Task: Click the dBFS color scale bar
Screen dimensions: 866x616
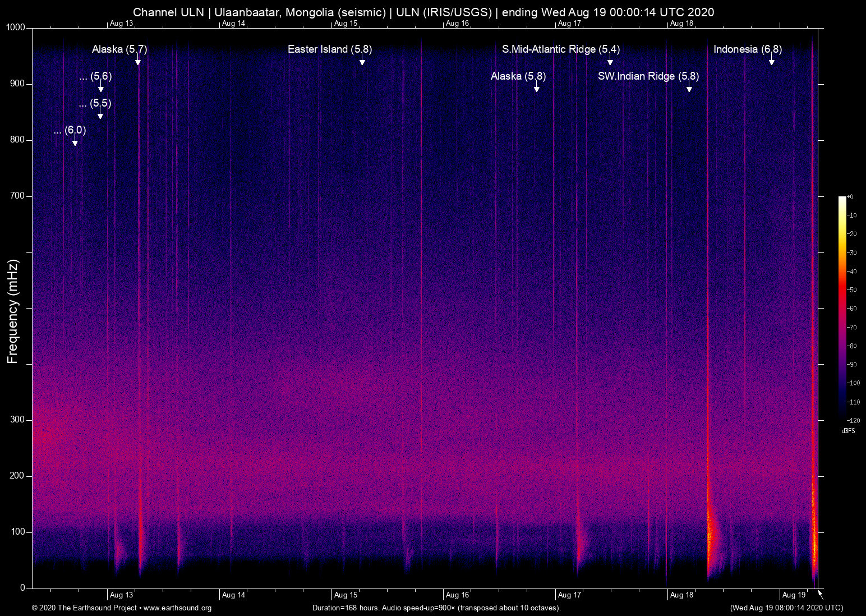Action: pos(842,307)
